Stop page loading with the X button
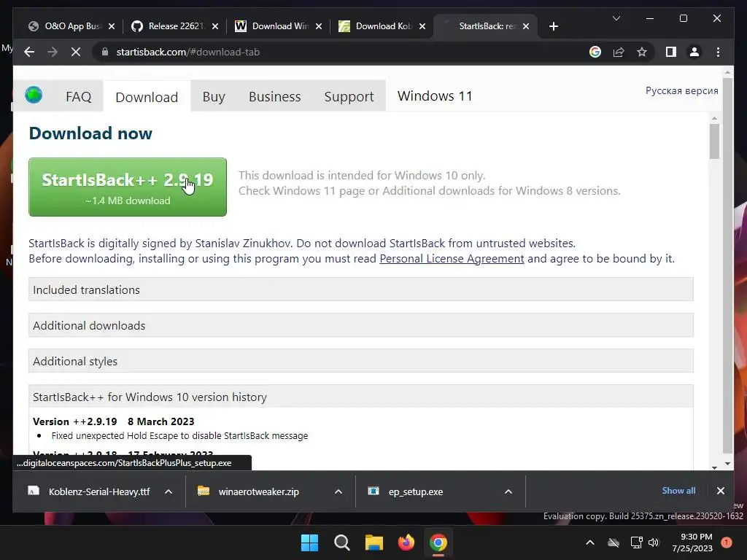 (76, 52)
